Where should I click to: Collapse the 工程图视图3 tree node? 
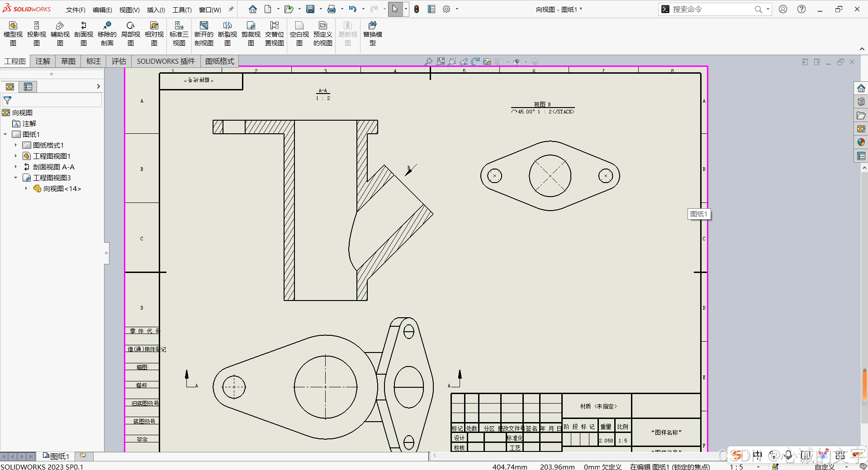pyautogui.click(x=15, y=178)
